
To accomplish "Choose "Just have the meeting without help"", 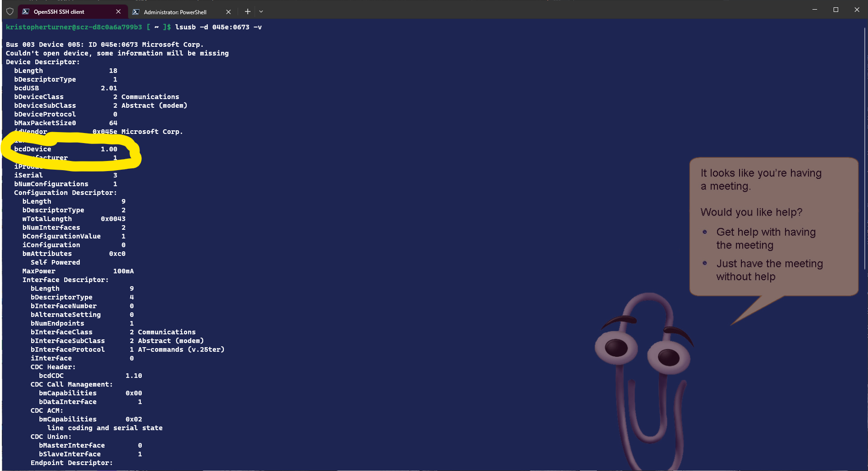I will (769, 270).
